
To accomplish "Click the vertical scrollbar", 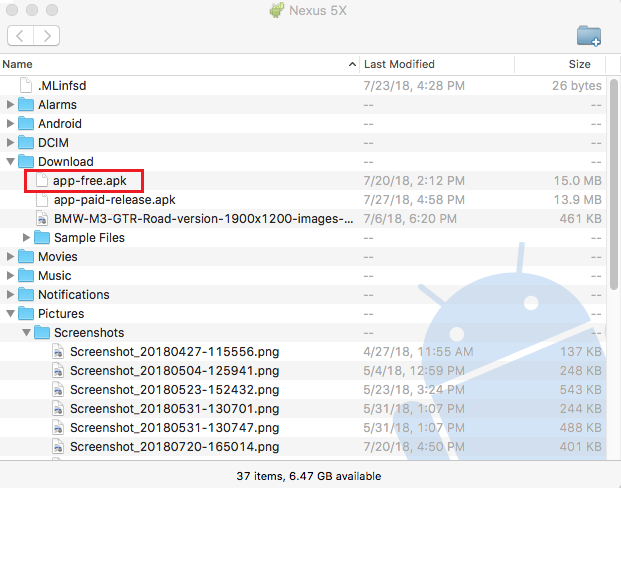I will 614,180.
